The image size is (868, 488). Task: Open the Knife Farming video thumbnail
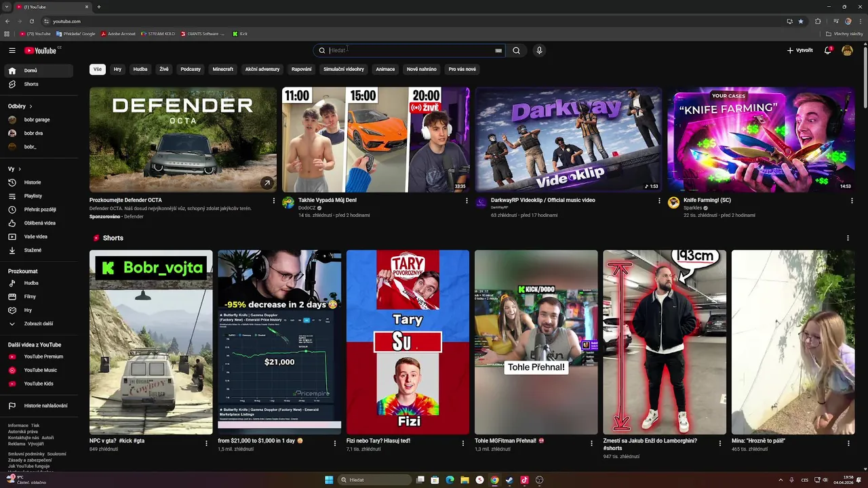point(761,140)
